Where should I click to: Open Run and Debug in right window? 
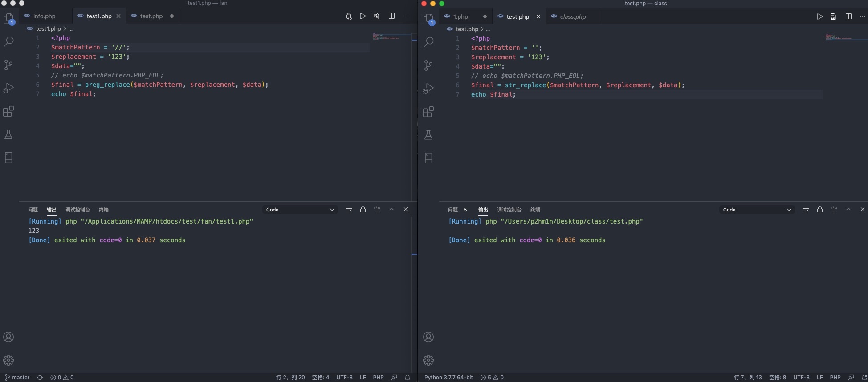tap(428, 89)
